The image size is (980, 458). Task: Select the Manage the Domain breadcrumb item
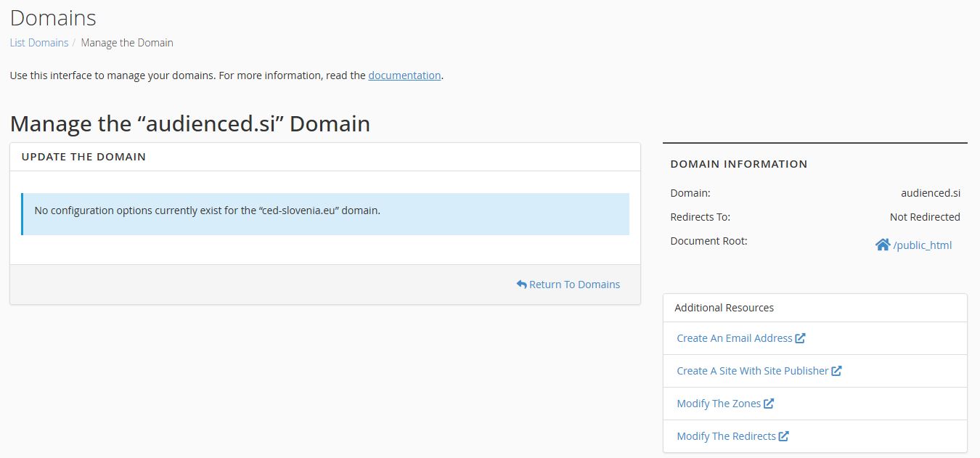(127, 43)
